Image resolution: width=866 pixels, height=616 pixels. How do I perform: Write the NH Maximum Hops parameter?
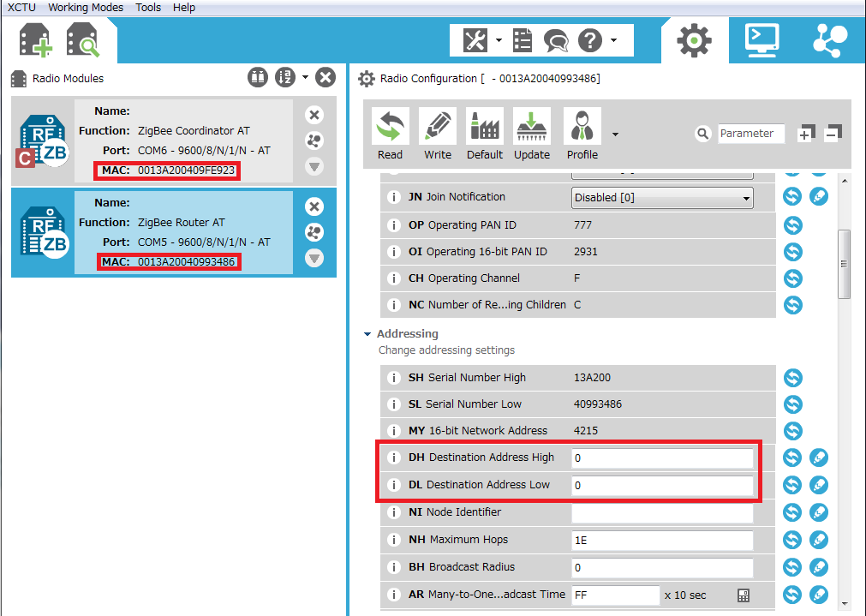click(x=819, y=540)
